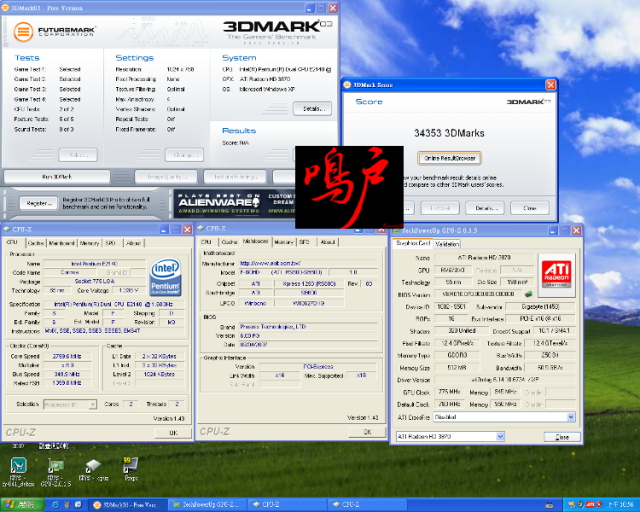Viewport: 640px width, 512px height.
Task: Open the abit.com.tw manufacturer link
Action: tap(271, 263)
